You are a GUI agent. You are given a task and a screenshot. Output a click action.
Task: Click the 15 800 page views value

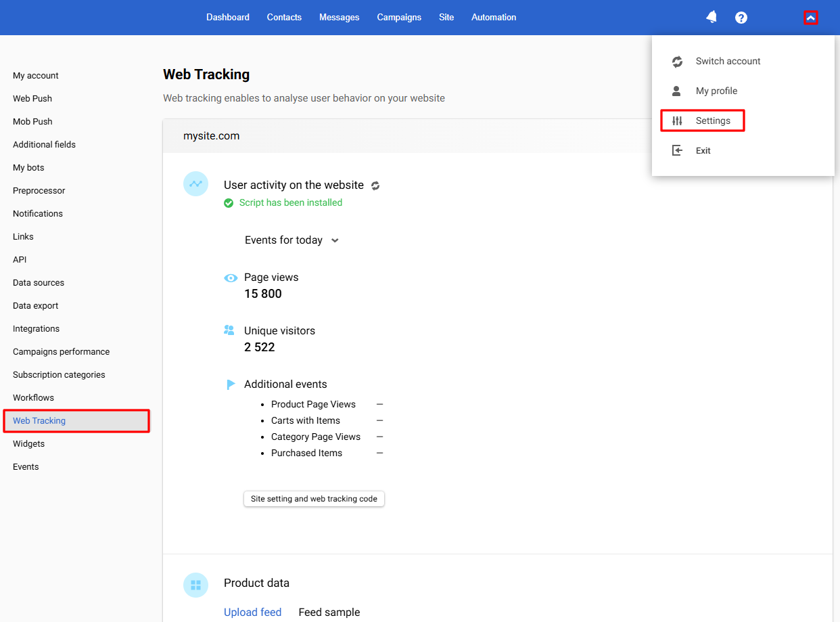[263, 294]
